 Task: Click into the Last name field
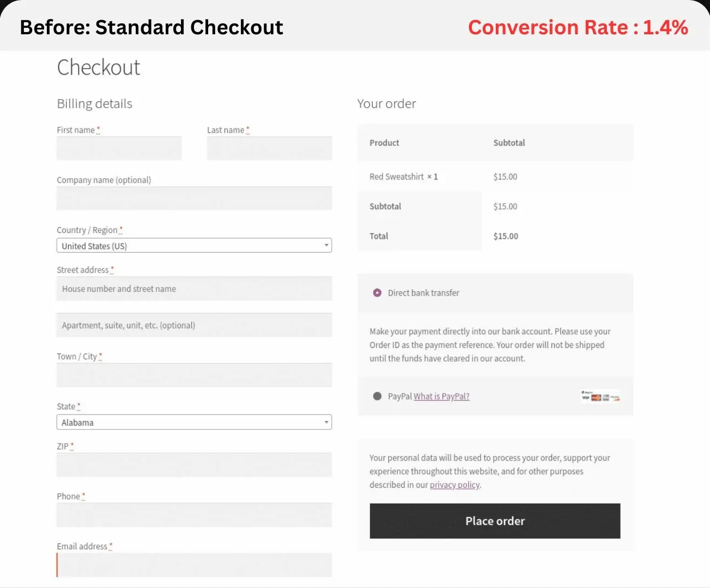pos(269,148)
